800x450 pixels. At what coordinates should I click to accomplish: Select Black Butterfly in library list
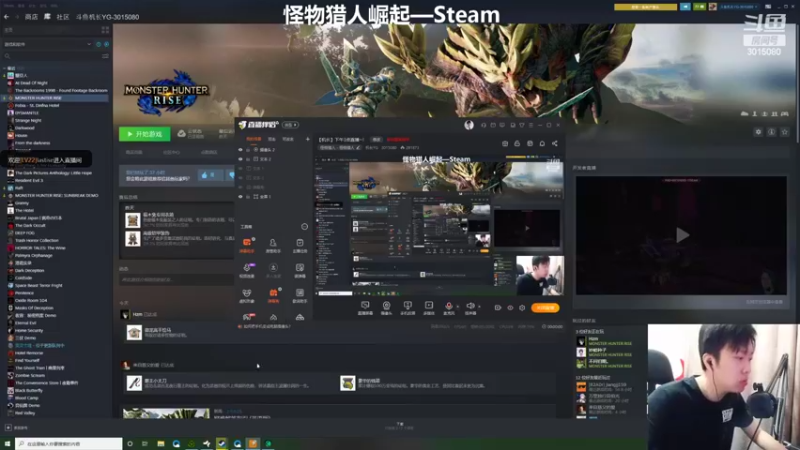[29, 391]
